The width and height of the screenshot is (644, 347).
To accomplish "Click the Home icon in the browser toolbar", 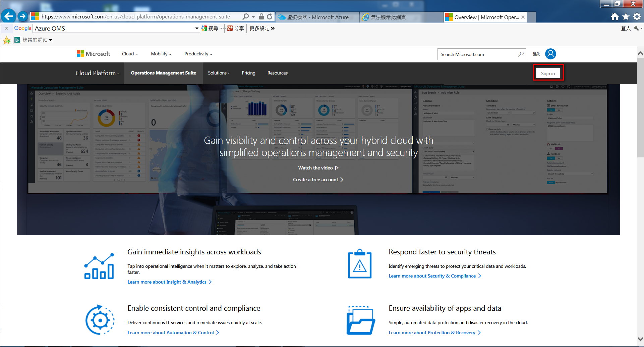I will pos(616,16).
